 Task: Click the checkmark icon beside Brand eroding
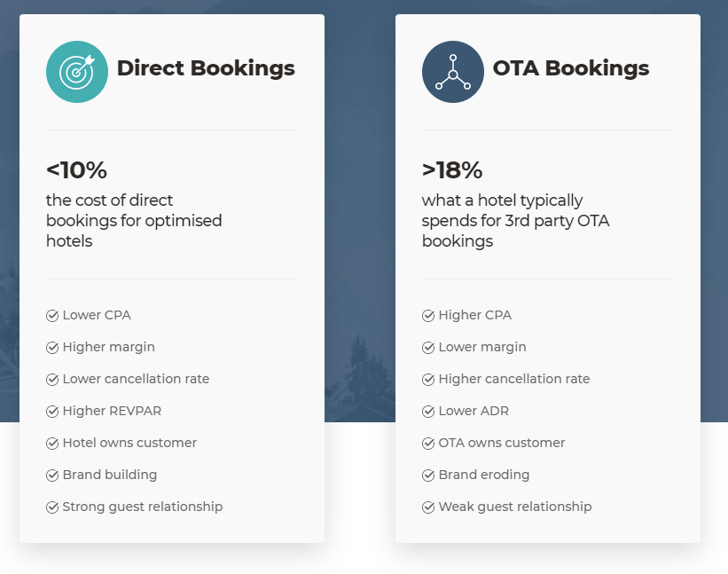428,476
